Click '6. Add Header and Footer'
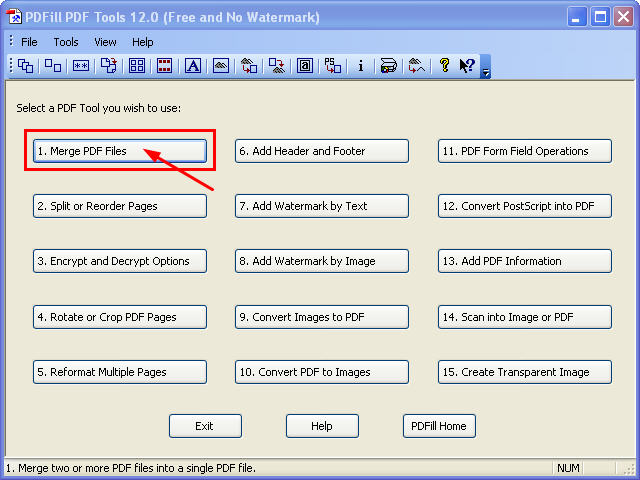 [x=322, y=151]
